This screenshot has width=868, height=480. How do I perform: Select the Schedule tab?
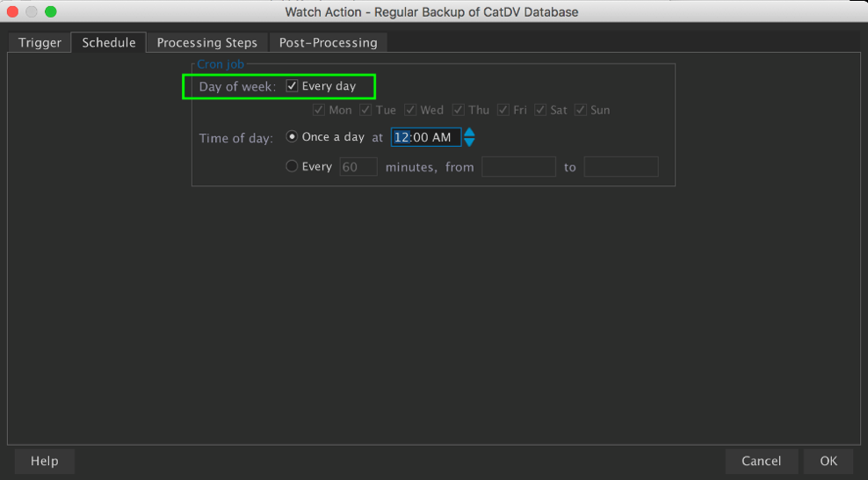(x=109, y=42)
